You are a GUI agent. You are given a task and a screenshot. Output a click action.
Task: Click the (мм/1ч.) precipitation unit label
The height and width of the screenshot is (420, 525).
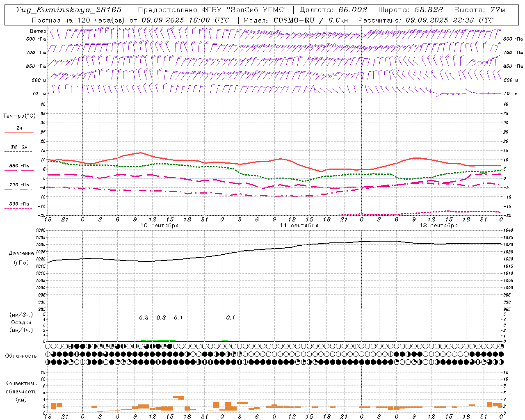click(21, 330)
